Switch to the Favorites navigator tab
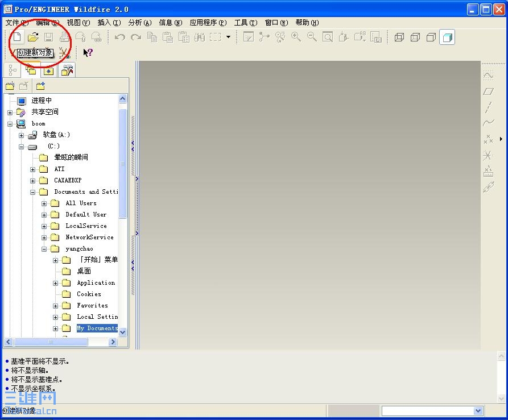508x420 pixels. [x=49, y=71]
